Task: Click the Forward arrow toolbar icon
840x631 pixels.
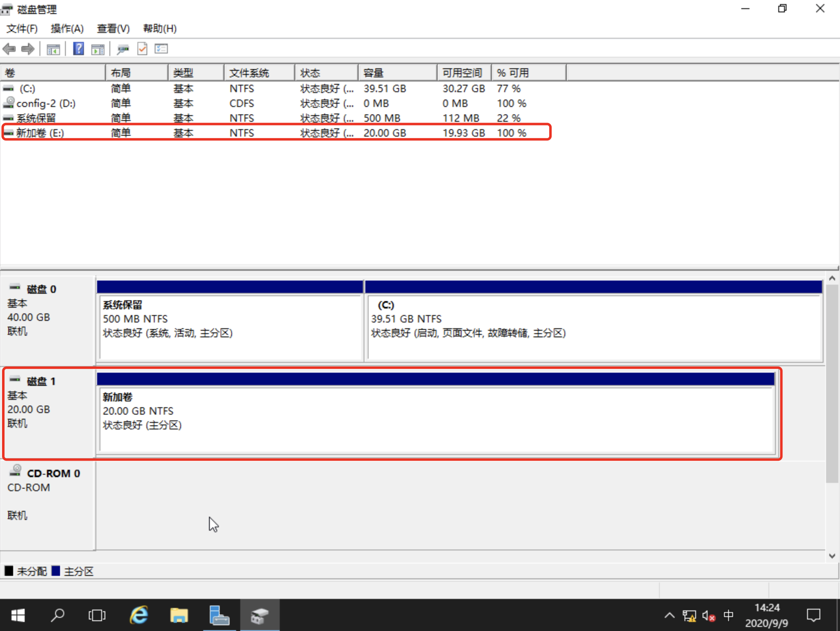Action: click(x=28, y=49)
